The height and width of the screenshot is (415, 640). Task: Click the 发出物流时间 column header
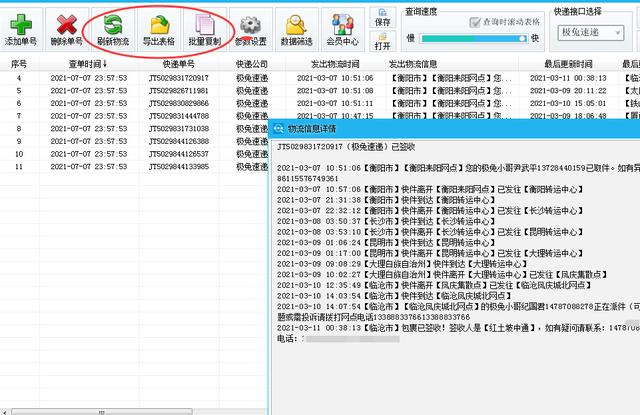click(335, 64)
